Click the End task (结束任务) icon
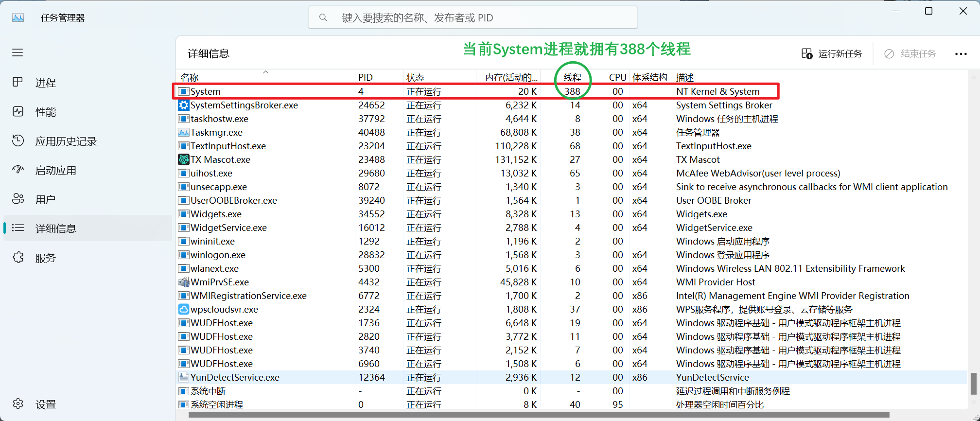980x421 pixels. pos(889,53)
